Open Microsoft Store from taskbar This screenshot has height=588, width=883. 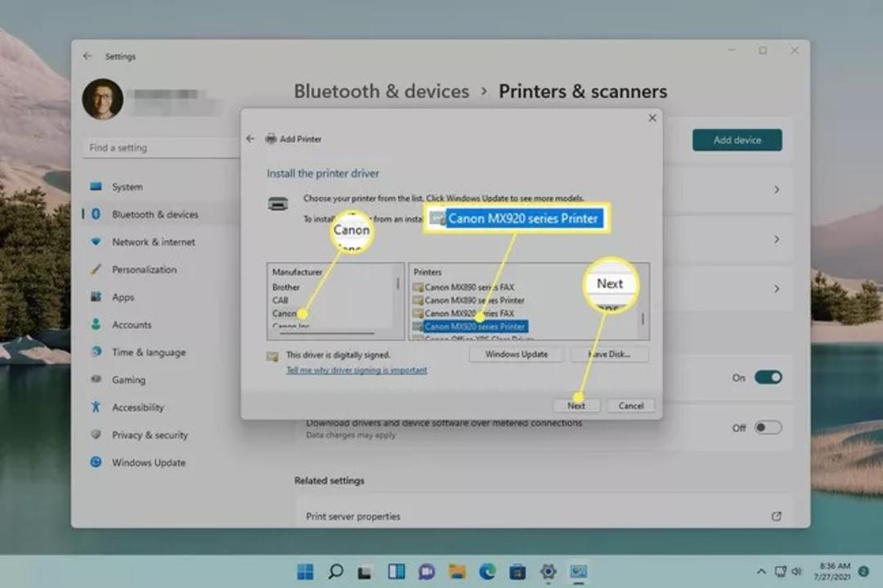click(518, 572)
